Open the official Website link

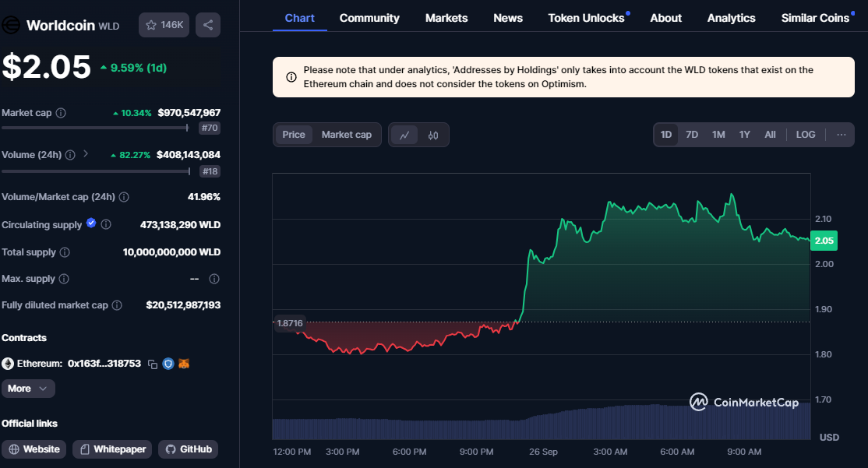tap(34, 449)
